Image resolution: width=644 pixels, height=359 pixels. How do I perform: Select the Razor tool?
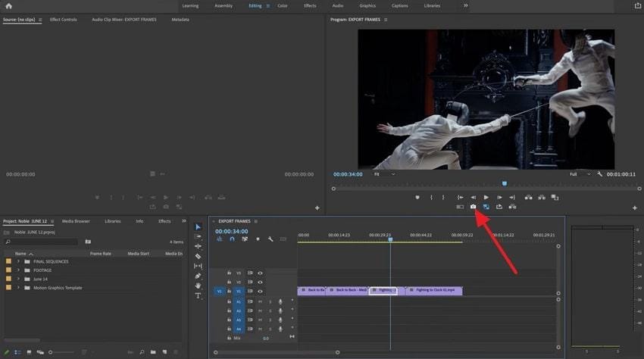click(x=198, y=256)
